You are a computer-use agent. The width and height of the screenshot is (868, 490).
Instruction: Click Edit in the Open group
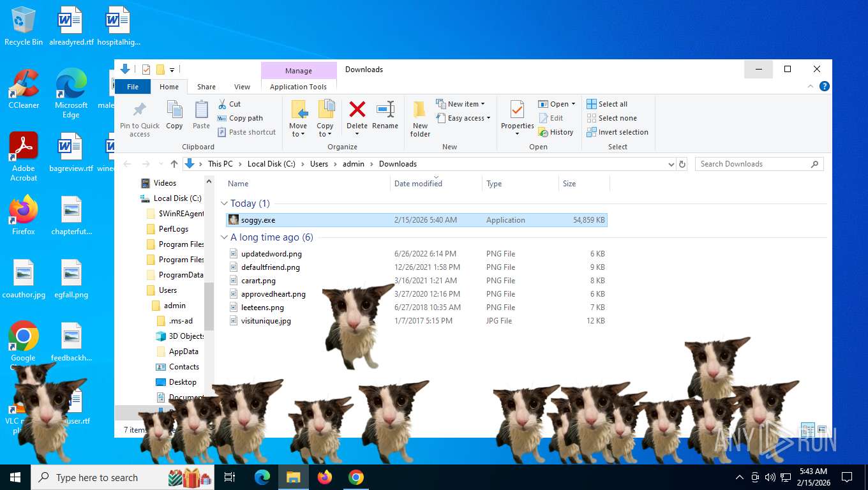[x=551, y=118]
